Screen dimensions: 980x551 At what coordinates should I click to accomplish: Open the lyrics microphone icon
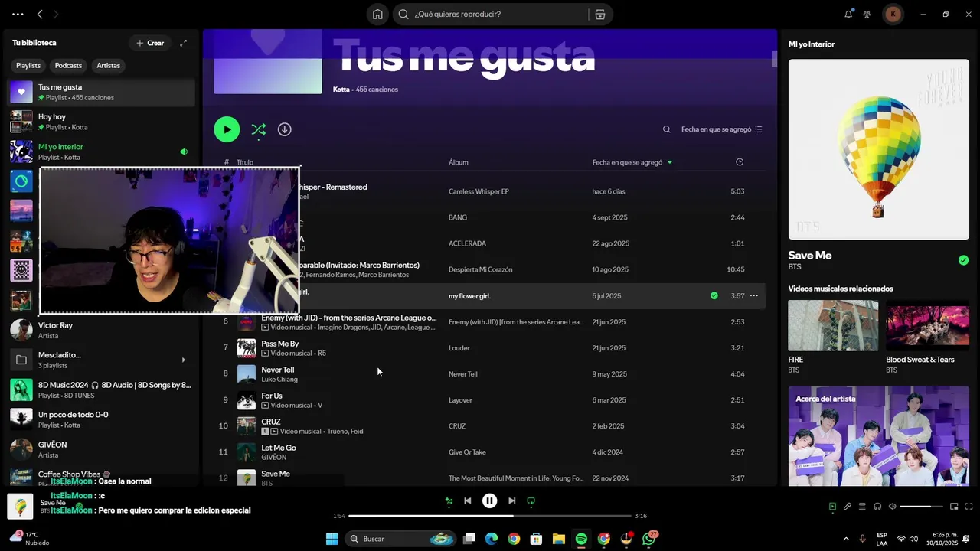click(x=848, y=506)
